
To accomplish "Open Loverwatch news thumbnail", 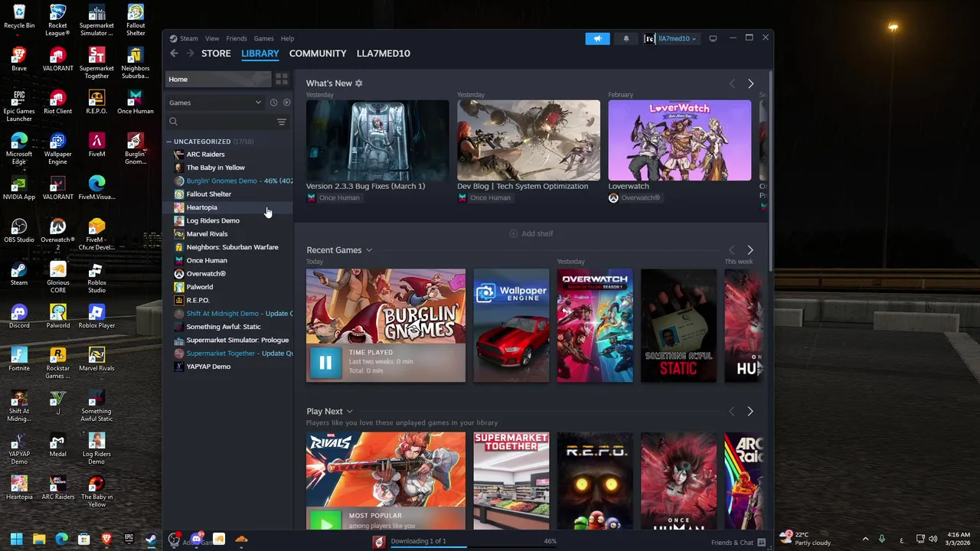I will coord(680,141).
